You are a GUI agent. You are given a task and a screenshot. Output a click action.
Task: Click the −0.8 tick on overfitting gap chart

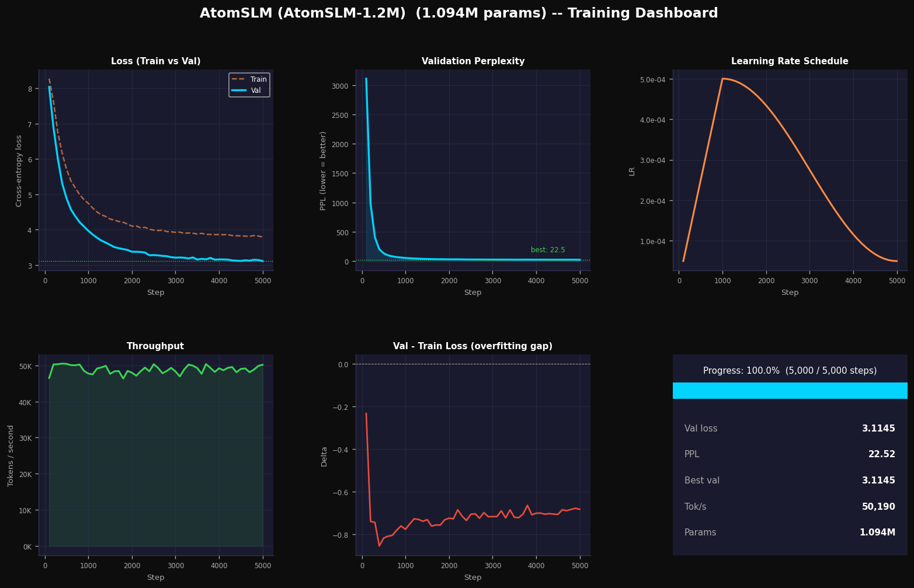point(340,535)
